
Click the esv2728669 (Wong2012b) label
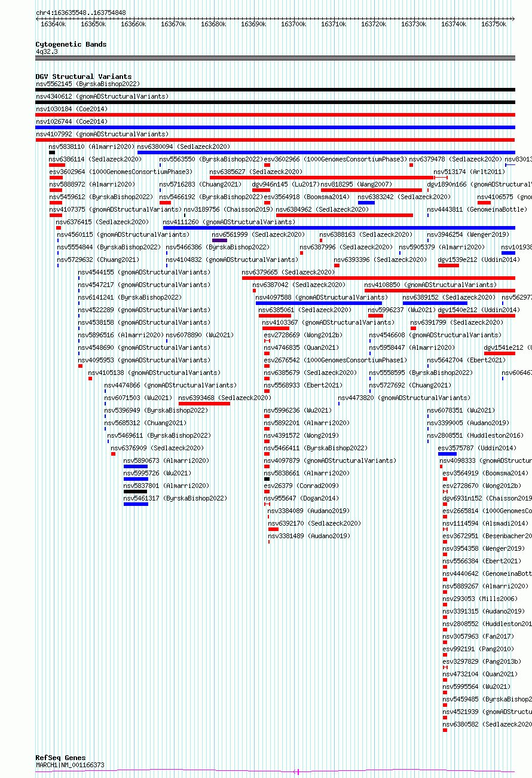pos(303,335)
